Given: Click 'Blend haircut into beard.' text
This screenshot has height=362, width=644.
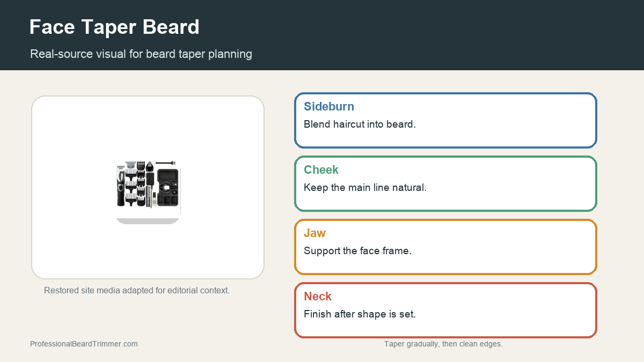Looking at the screenshot, I should (x=360, y=124).
